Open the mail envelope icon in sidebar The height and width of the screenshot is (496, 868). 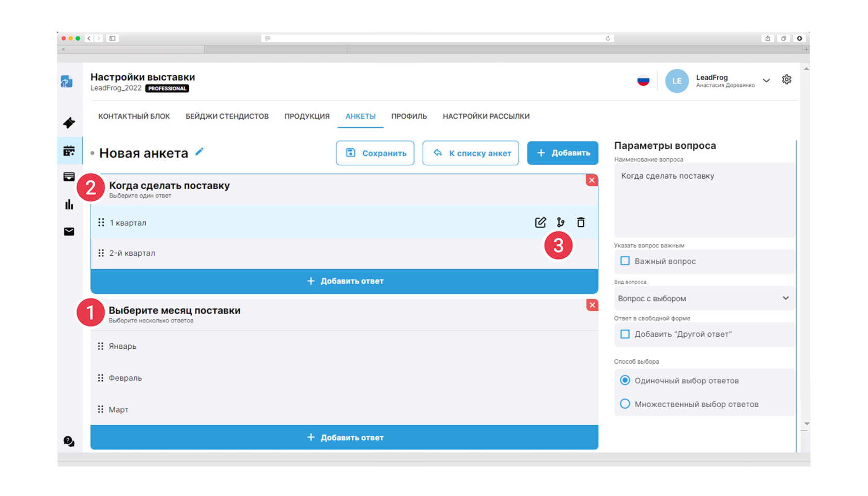[69, 231]
